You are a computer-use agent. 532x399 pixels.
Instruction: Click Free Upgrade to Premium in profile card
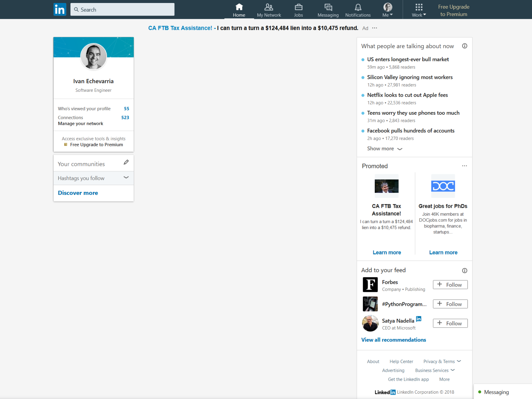[96, 145]
